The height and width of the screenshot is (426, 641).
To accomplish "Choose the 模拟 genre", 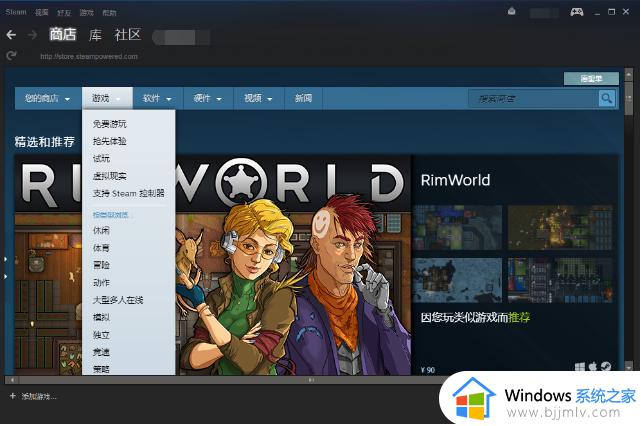I will [x=101, y=317].
